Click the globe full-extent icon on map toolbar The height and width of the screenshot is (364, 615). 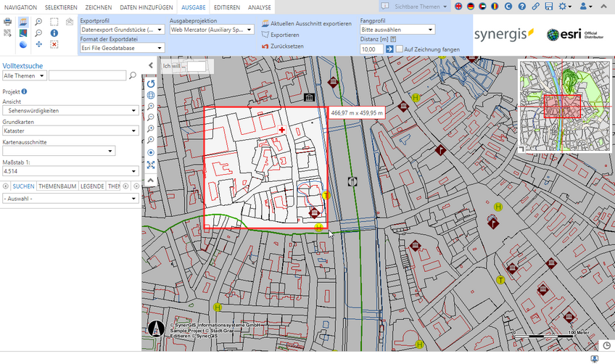pyautogui.click(x=151, y=95)
